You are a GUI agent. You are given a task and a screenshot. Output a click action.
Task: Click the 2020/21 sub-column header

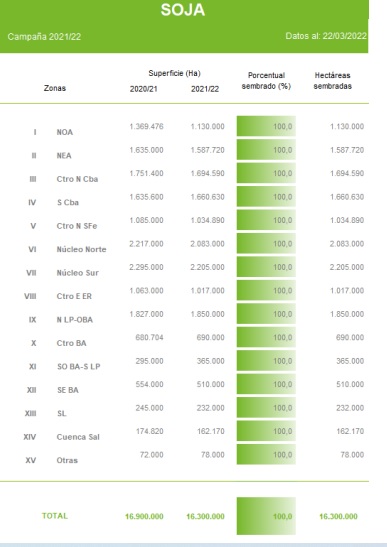pos(144,89)
